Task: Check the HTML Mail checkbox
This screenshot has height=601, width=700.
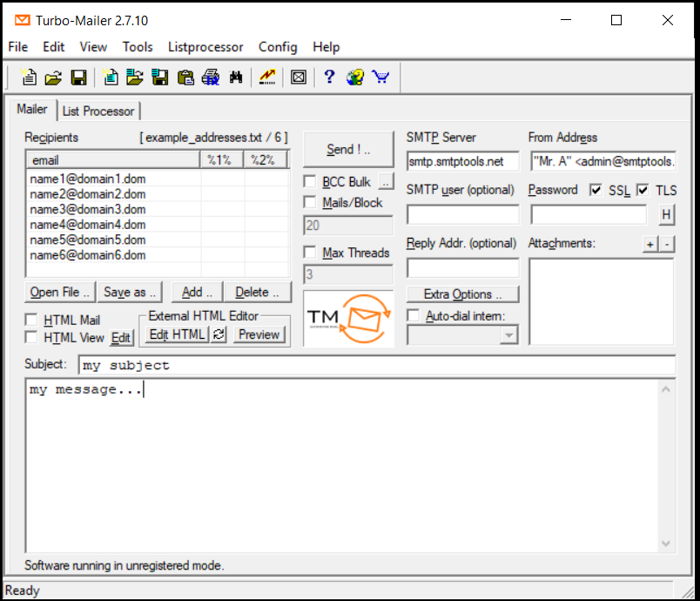Action: click(31, 320)
